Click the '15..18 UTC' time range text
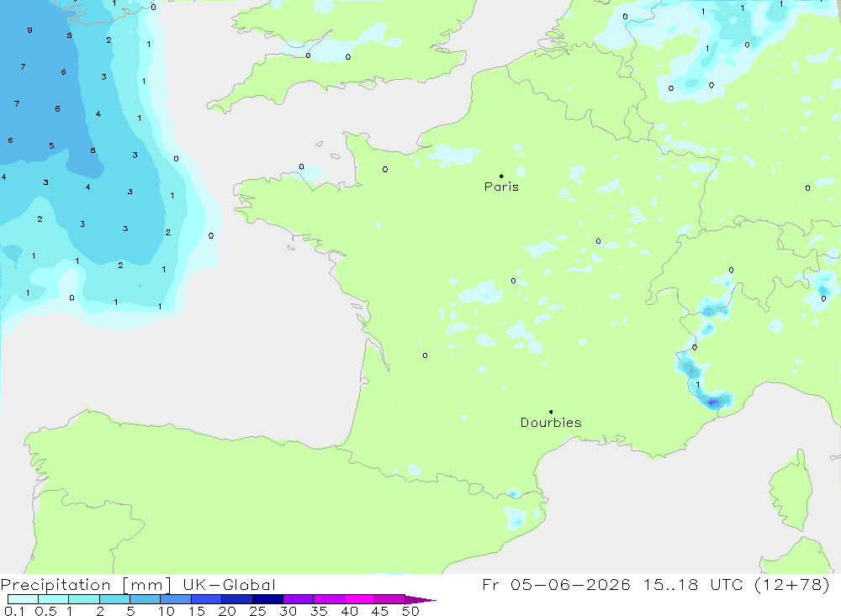 click(693, 584)
